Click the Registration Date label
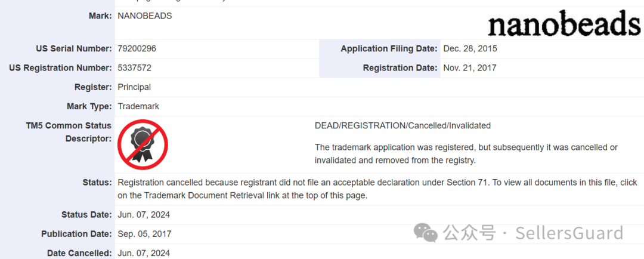 coord(400,68)
